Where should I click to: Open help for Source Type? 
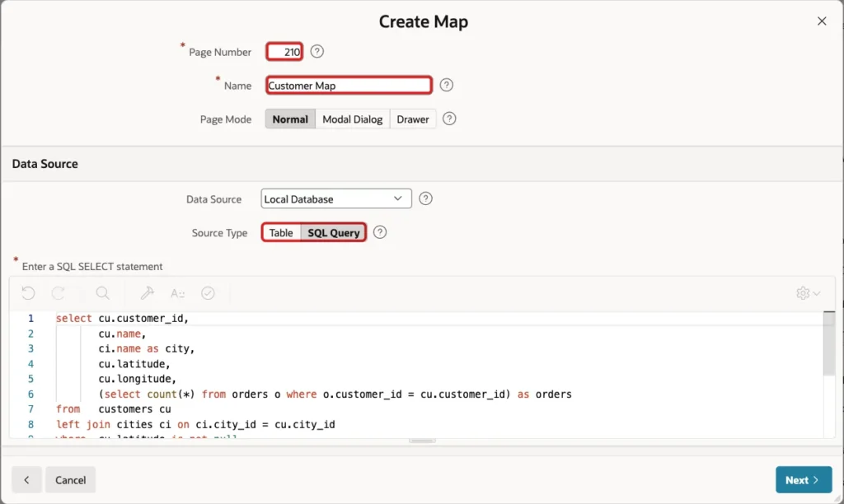380,232
